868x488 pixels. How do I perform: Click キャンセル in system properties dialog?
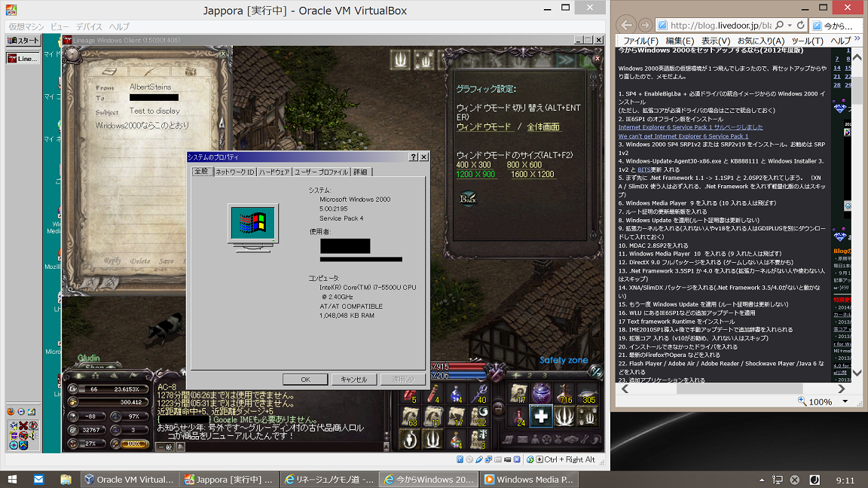pos(354,380)
